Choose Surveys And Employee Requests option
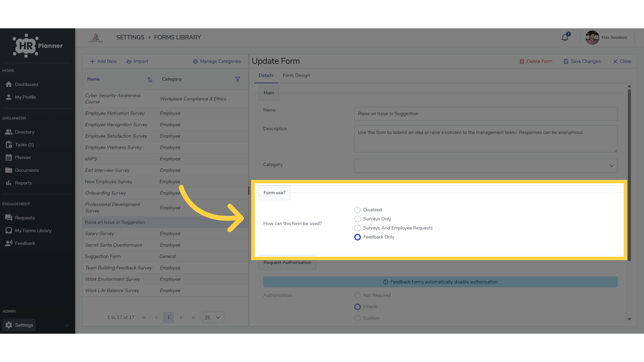Viewport: 644px width, 362px height. tap(358, 228)
